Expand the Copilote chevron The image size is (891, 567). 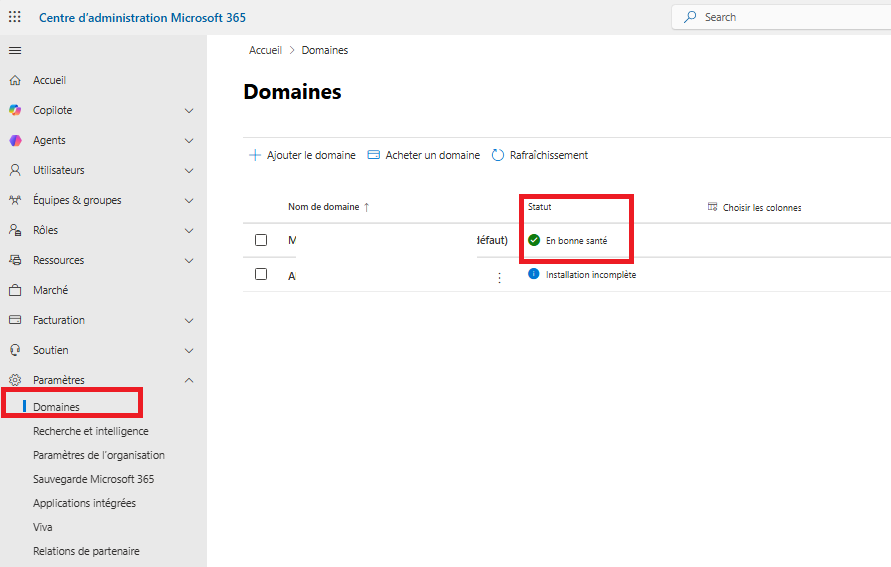point(189,111)
